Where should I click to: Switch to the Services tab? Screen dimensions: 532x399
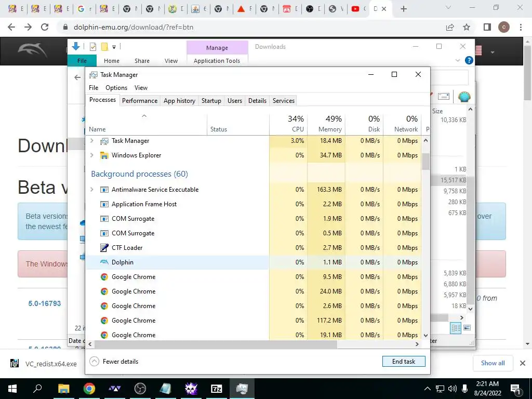point(284,101)
